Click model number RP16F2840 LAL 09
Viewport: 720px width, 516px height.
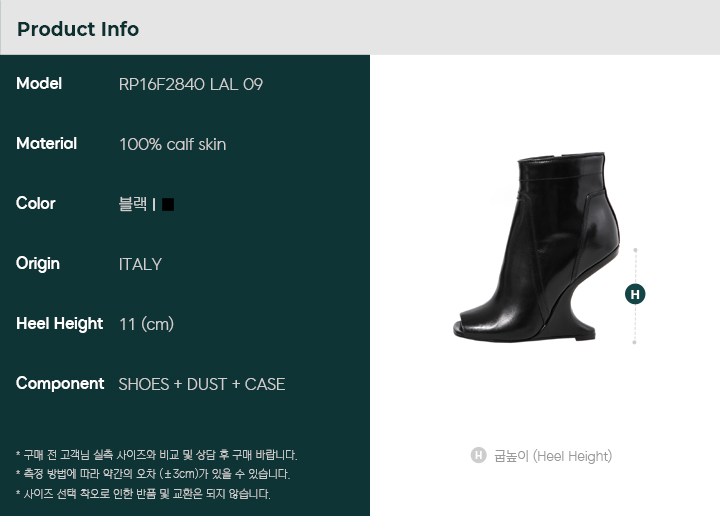pyautogui.click(x=191, y=84)
